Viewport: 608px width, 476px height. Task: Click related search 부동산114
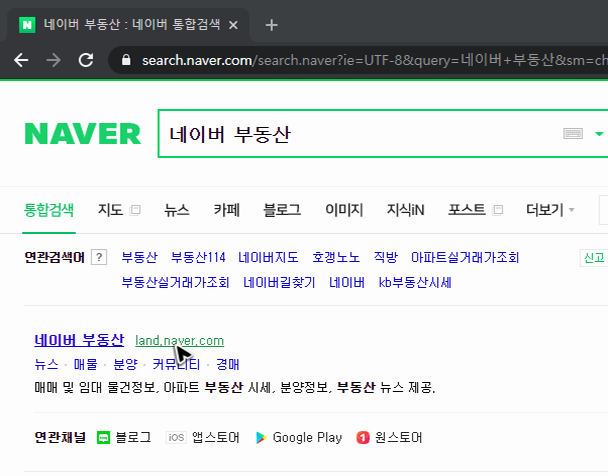(198, 257)
